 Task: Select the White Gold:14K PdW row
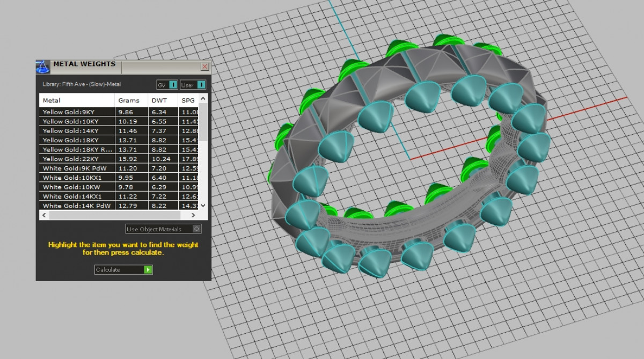[x=78, y=206]
